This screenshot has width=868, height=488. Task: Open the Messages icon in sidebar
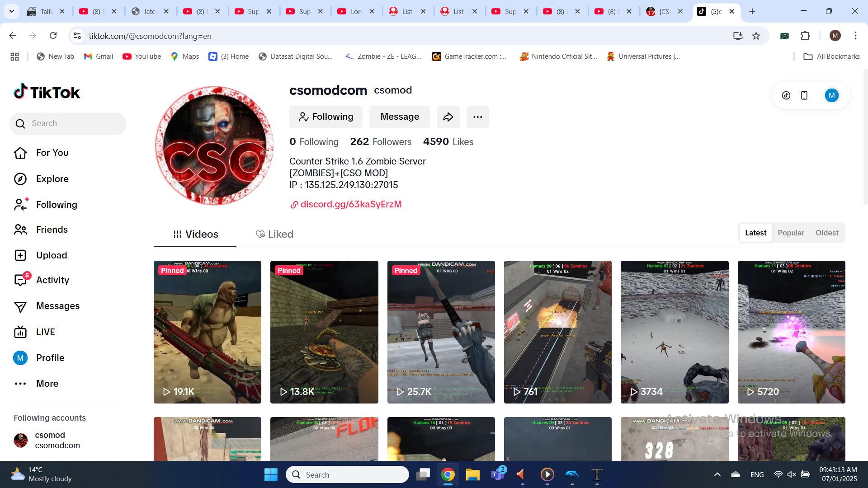coord(20,306)
